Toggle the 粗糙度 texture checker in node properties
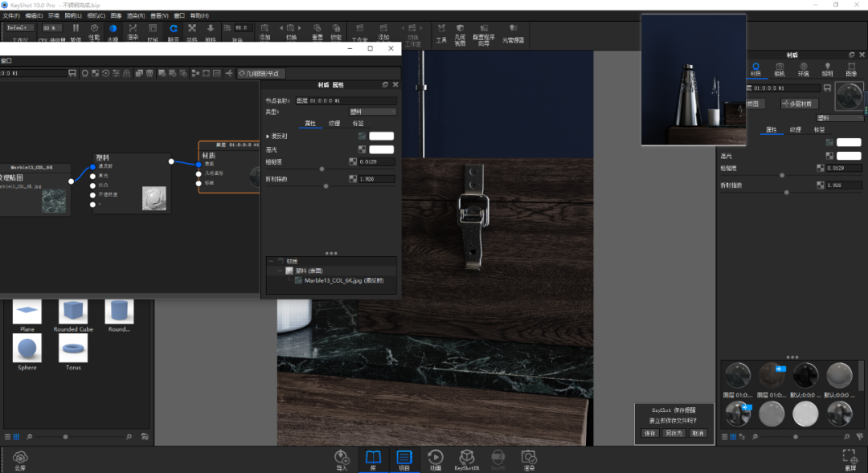Screen dimensions: 868x473 [353, 161]
